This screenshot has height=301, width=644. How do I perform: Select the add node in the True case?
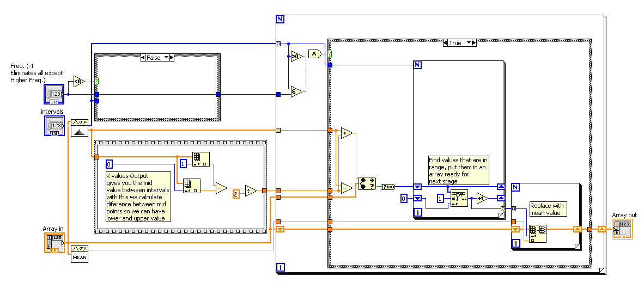point(347,133)
